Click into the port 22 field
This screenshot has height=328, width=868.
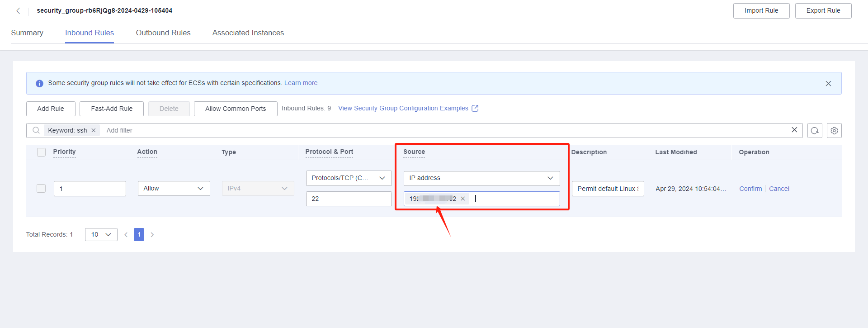tap(349, 199)
